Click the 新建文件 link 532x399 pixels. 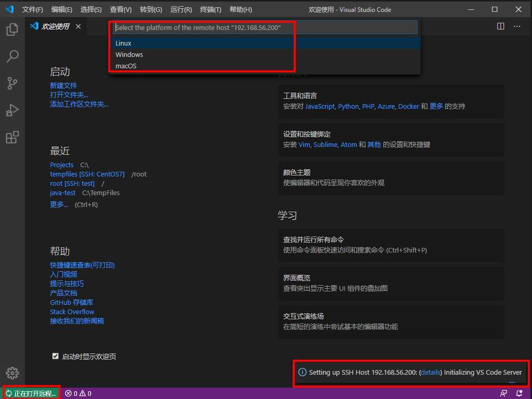[x=63, y=85]
